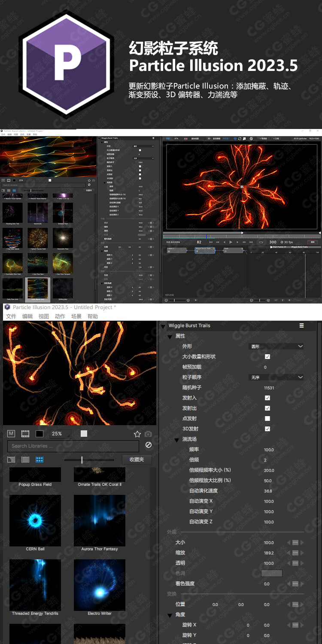This screenshot has height=644, width=322.
Task: Click the large 色调 gray color swatch
Action: point(272,573)
